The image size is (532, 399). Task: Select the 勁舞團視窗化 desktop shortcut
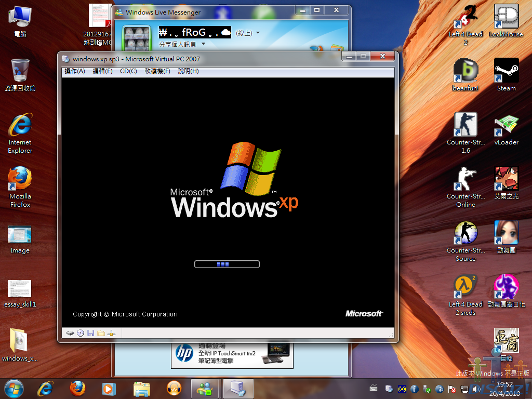coord(506,291)
